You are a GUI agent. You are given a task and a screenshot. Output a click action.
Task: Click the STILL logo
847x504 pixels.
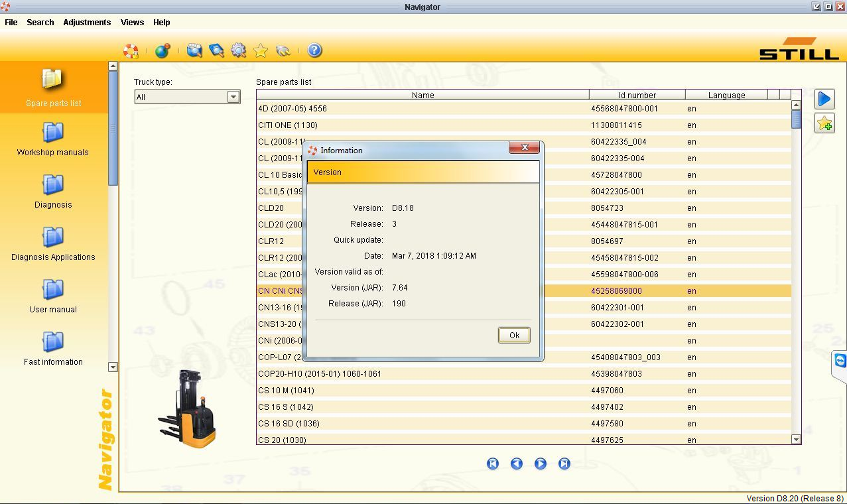[799, 49]
